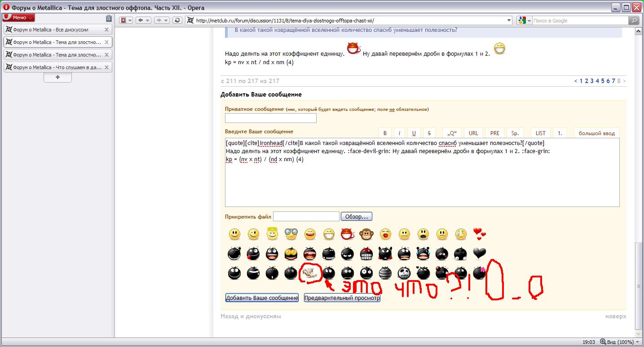Click the search magnifier button

tap(633, 20)
